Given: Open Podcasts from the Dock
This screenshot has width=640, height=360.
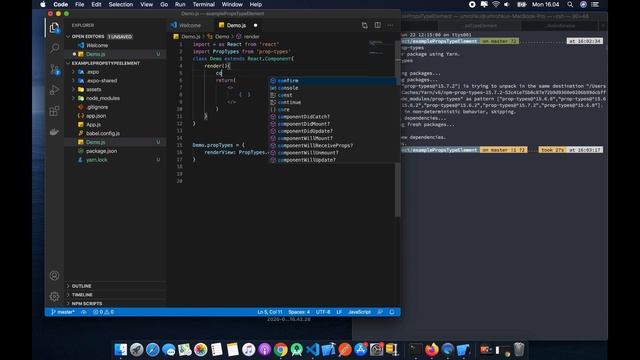Looking at the screenshot, I should [264, 350].
